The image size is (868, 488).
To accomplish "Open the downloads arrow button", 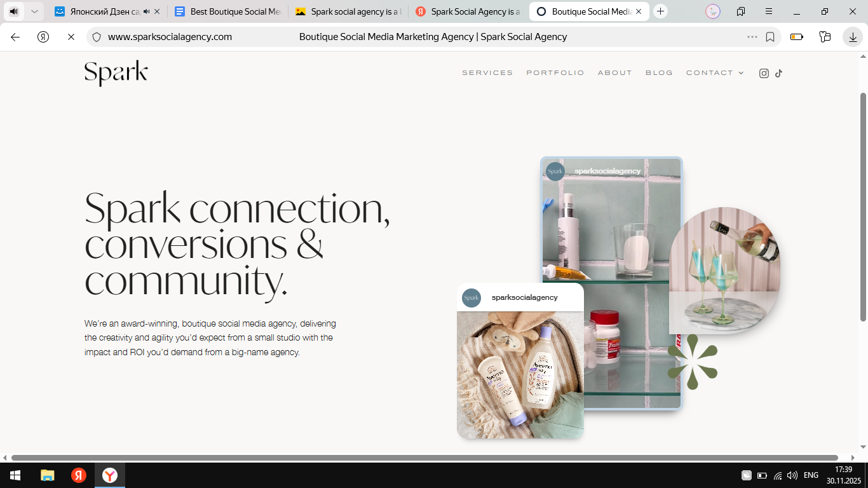I will pos(853,37).
